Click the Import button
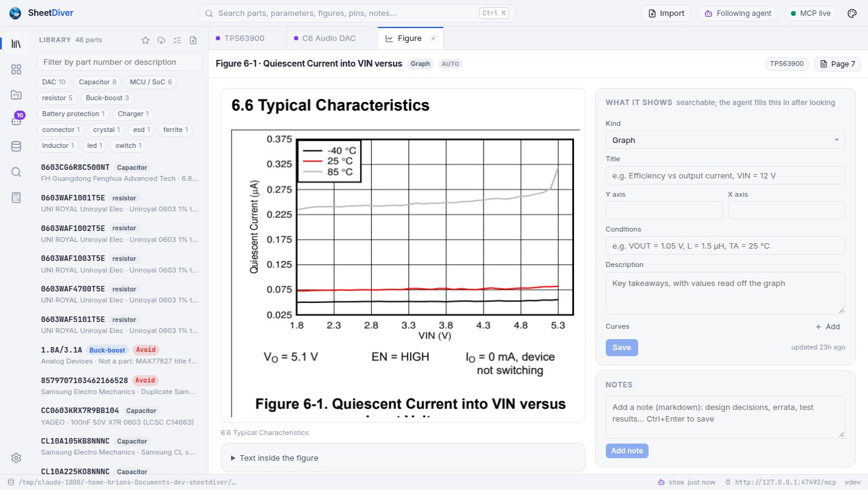This screenshot has height=490, width=868. pos(666,13)
